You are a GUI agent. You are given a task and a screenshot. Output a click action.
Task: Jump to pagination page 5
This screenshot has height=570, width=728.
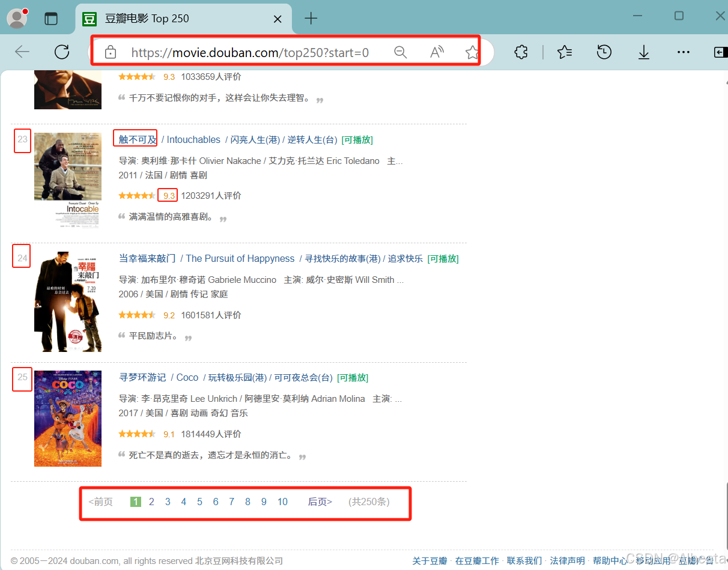(199, 502)
